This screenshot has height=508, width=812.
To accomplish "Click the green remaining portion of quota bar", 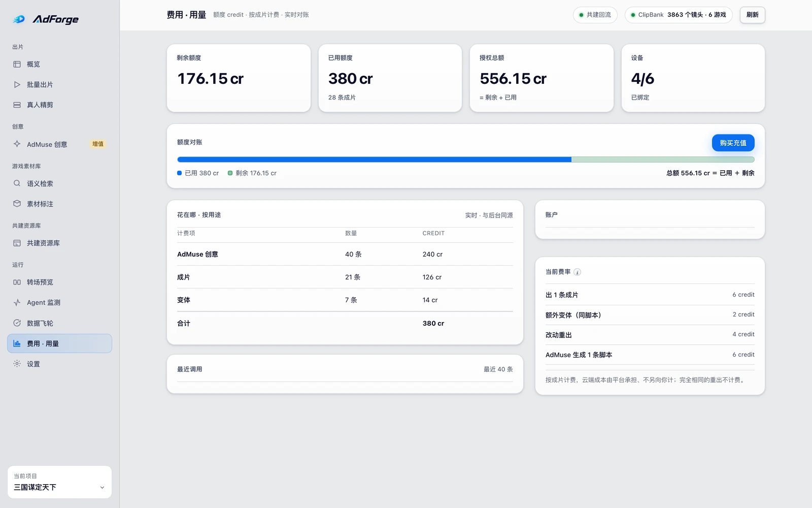I will 663,160.
